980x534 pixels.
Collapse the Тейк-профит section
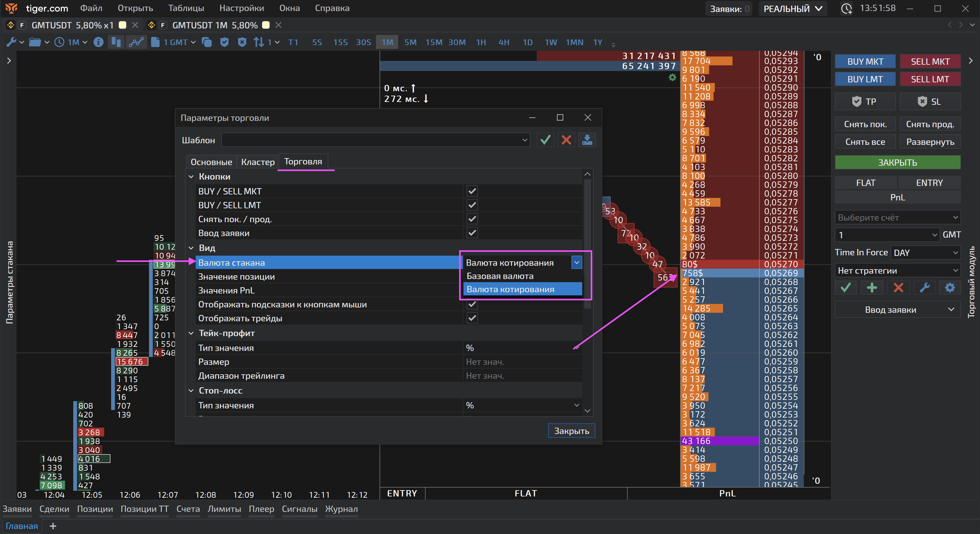pyautogui.click(x=191, y=333)
